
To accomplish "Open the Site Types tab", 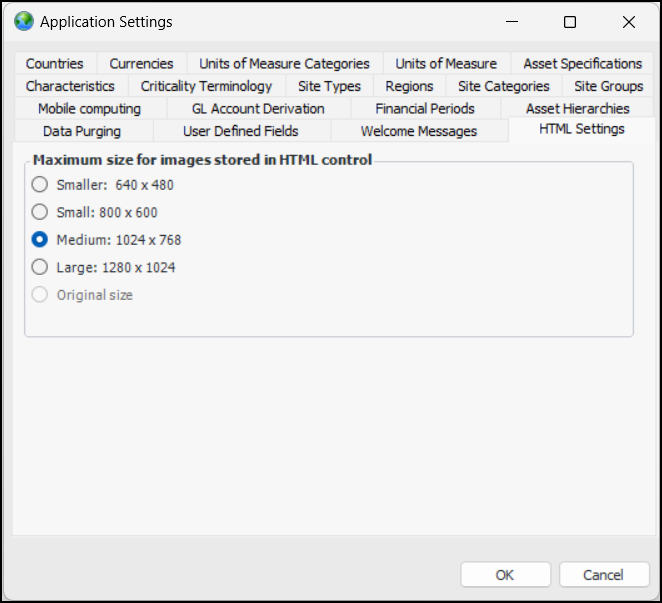I will click(x=329, y=86).
